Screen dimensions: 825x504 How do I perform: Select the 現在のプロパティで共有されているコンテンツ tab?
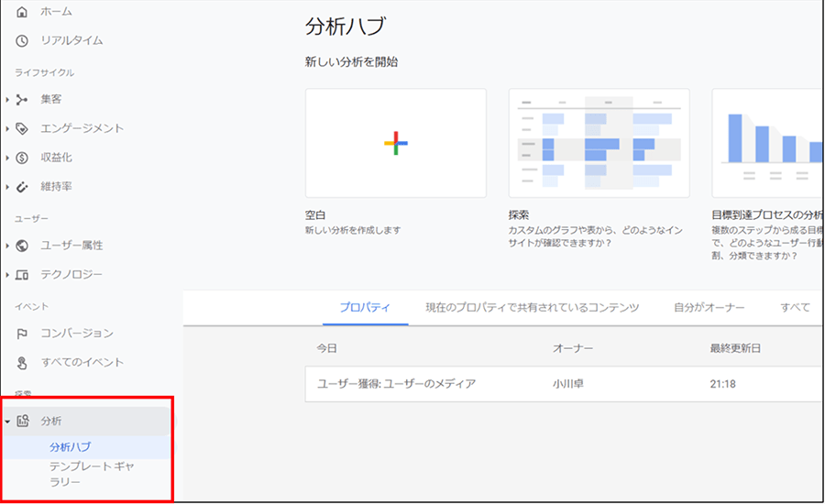532,308
